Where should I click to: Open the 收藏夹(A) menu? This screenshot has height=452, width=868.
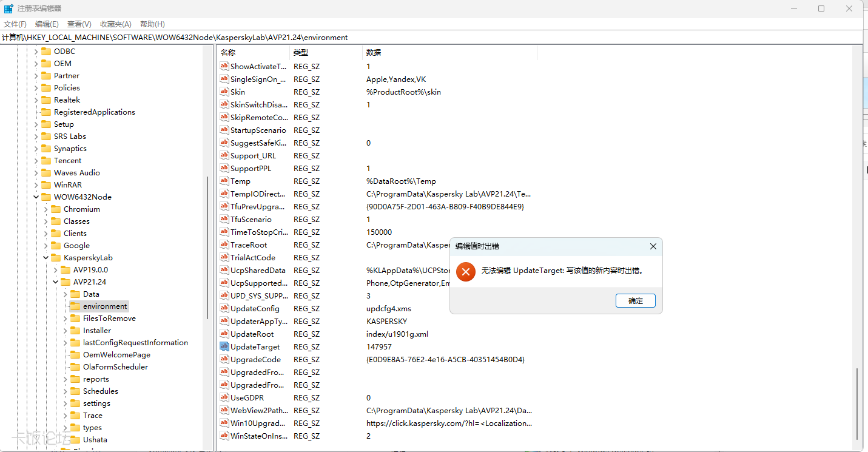pos(115,24)
